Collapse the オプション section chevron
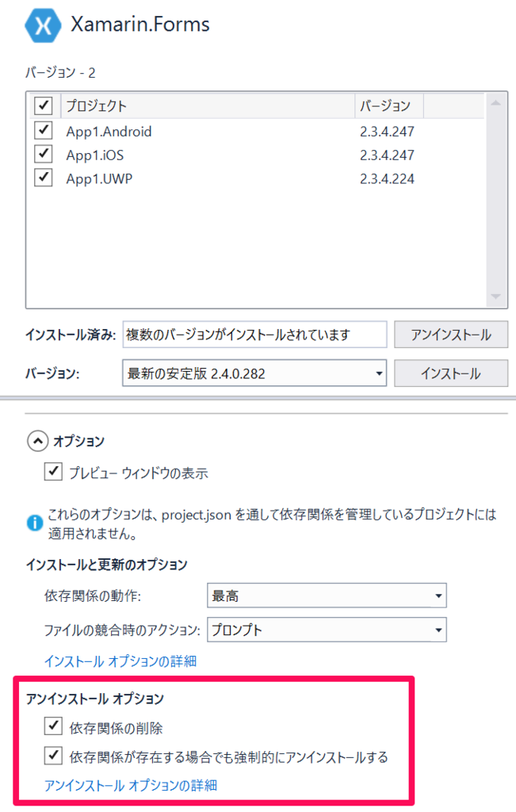516x812 pixels. (x=37, y=441)
